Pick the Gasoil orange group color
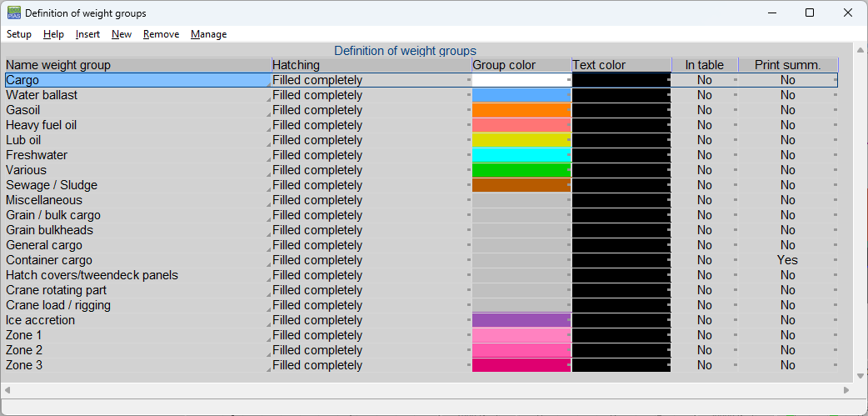 [521, 110]
